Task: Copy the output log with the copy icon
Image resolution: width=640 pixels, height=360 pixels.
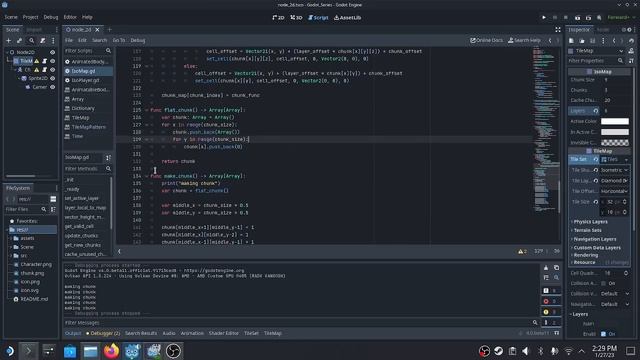Action: pyautogui.click(x=556, y=268)
